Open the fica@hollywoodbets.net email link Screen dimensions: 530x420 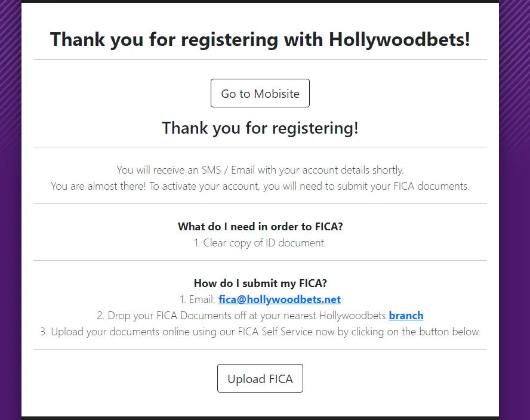pyautogui.click(x=279, y=299)
